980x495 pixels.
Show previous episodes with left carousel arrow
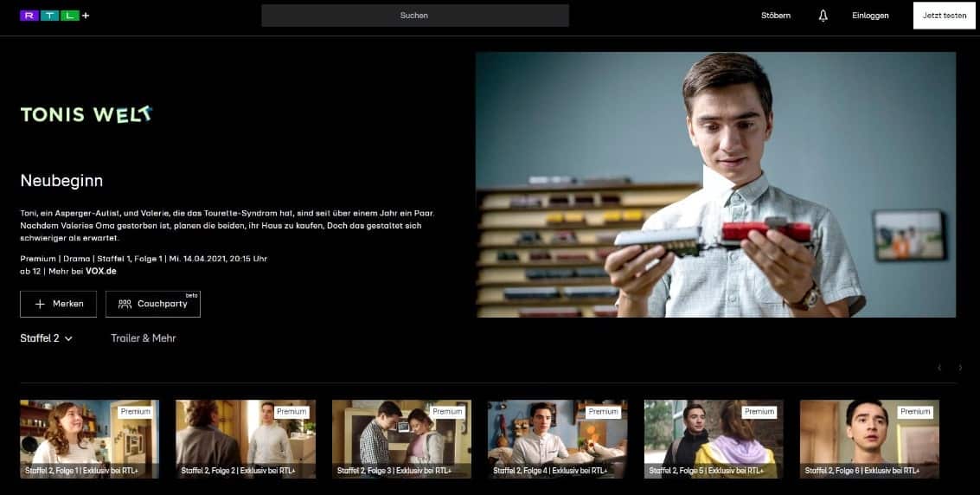pyautogui.click(x=939, y=368)
